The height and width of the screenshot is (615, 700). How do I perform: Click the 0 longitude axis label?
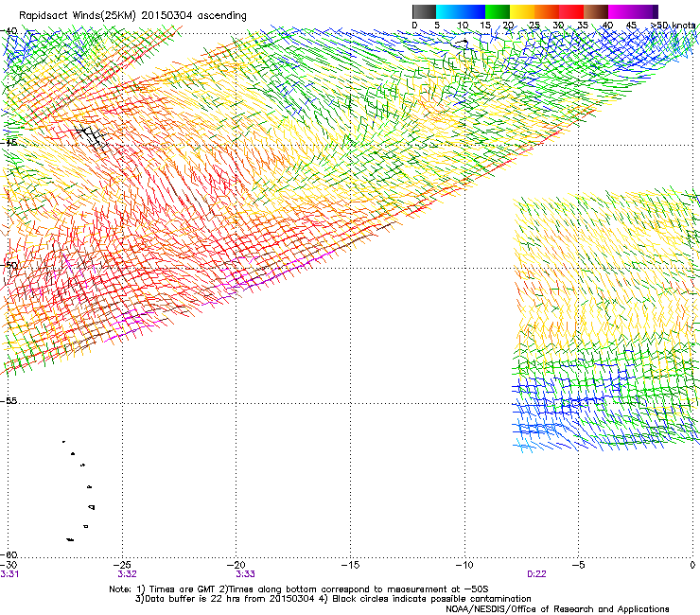[692, 565]
